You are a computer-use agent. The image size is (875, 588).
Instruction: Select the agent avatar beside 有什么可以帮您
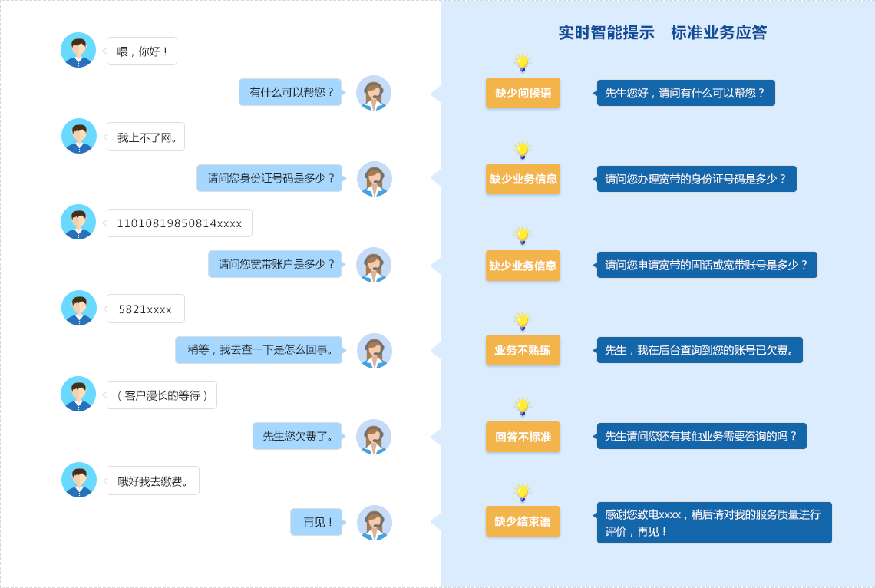pos(374,93)
